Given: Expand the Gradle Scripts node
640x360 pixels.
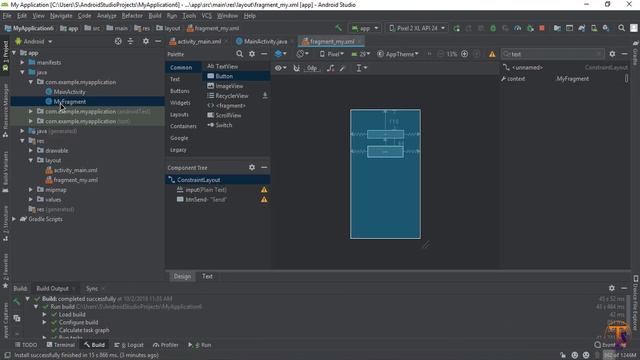Looking at the screenshot, I should click(x=14, y=219).
